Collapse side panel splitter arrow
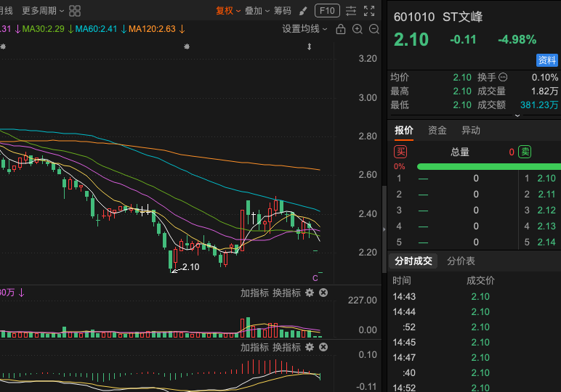The height and width of the screenshot is (392, 561). [384, 229]
